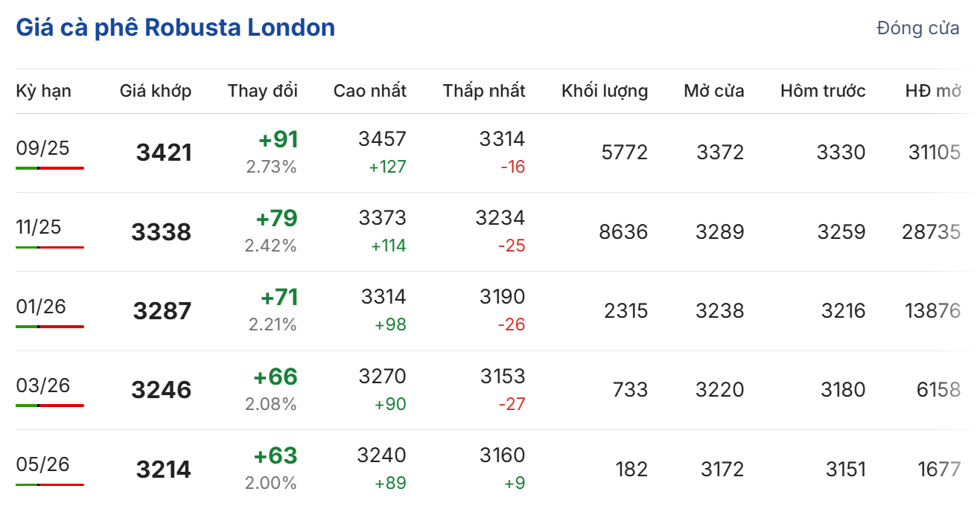Click the "Mở cửa" column header

714,91
